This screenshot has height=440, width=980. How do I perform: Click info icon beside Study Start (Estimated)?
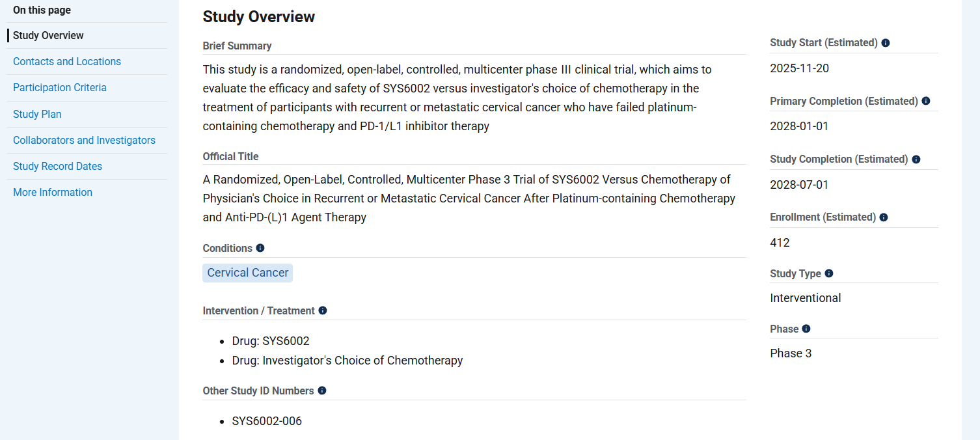[x=885, y=43]
